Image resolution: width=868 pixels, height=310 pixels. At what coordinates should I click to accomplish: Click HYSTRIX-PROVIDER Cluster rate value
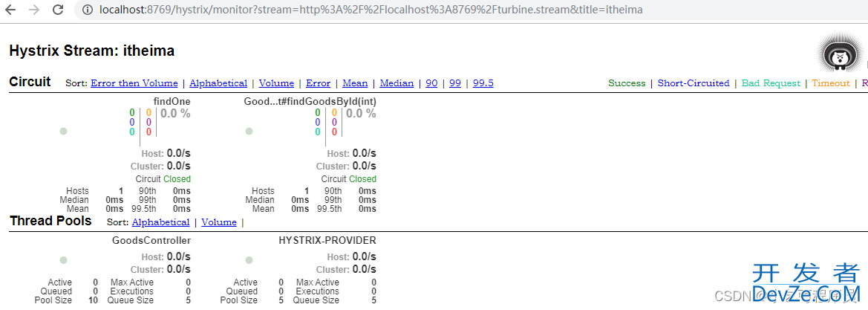[x=365, y=270]
